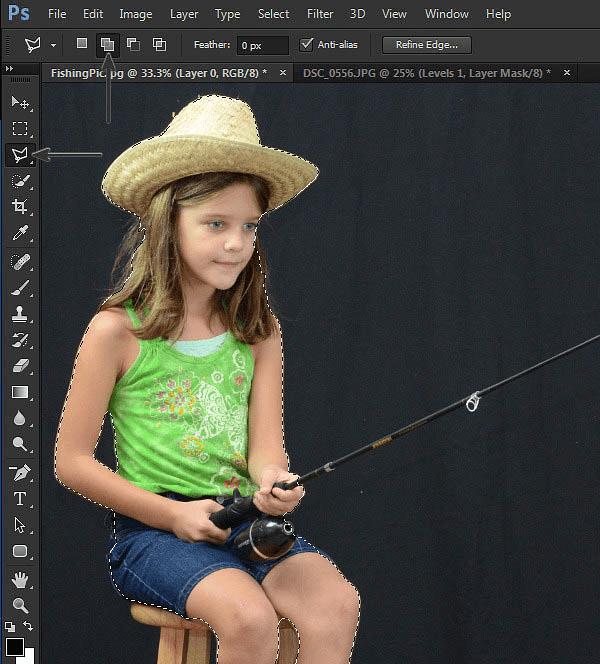The image size is (600, 664).
Task: Switch to the DSC_0556.JPG document tab
Action: pyautogui.click(x=426, y=73)
